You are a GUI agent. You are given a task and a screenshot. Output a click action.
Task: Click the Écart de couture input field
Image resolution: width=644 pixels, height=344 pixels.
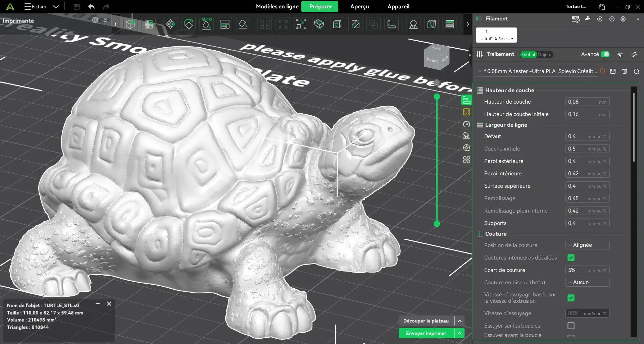coord(587,270)
